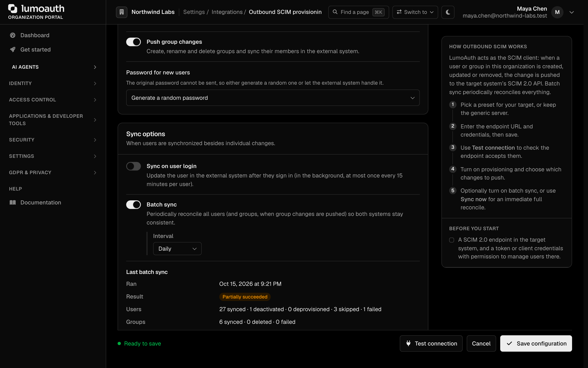This screenshot has width=588, height=368.
Task: Open Documentation in the sidebar
Action: point(53,202)
